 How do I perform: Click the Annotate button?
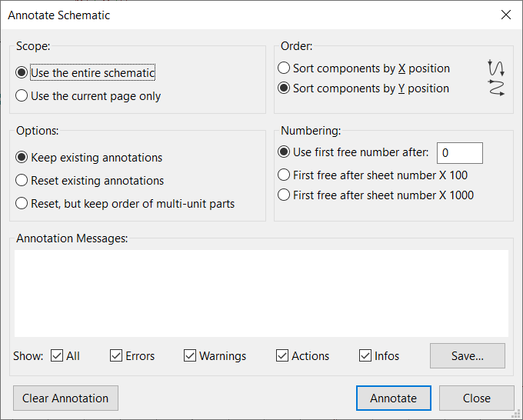tap(394, 398)
